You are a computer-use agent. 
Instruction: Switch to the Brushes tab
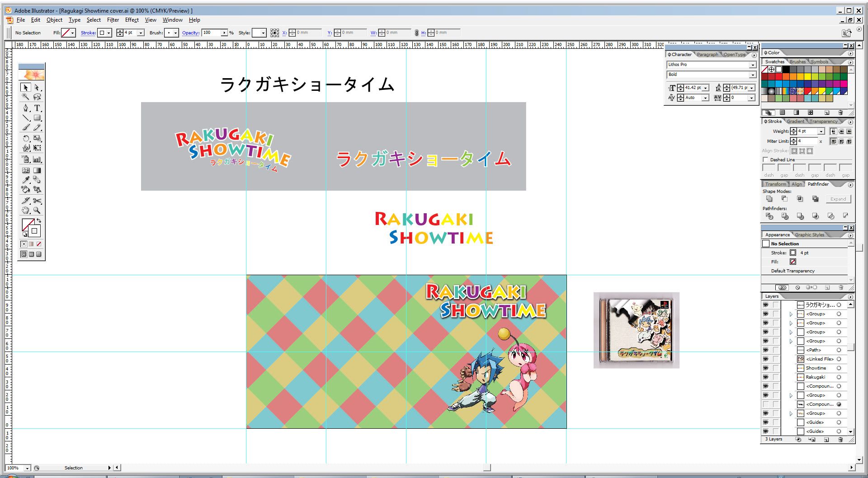click(797, 61)
